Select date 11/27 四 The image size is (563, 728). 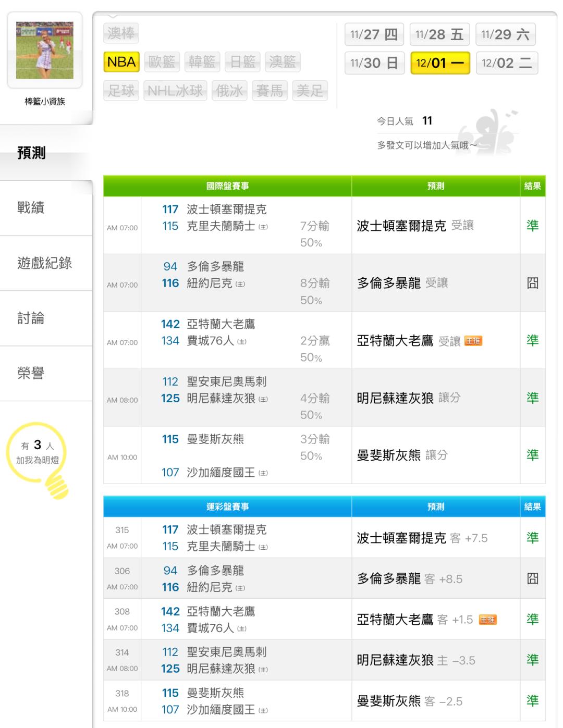tap(374, 34)
